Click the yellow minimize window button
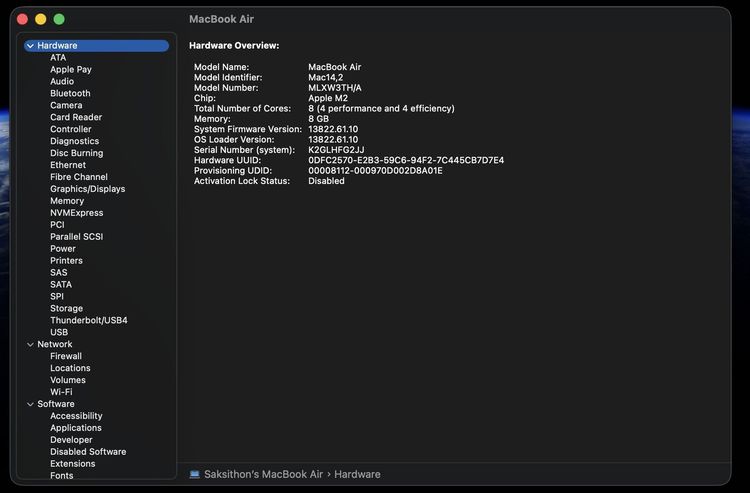Screen dimensions: 750x493 click(41, 19)
